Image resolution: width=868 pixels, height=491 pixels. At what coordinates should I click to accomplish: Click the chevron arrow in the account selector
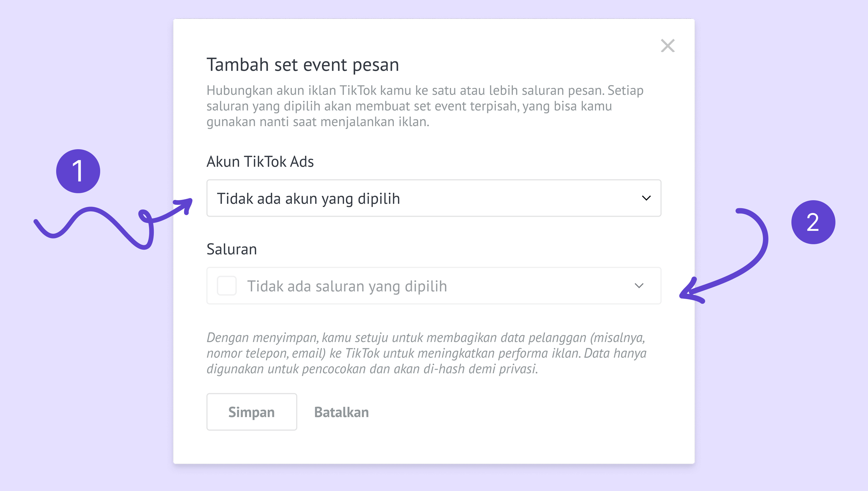click(646, 198)
